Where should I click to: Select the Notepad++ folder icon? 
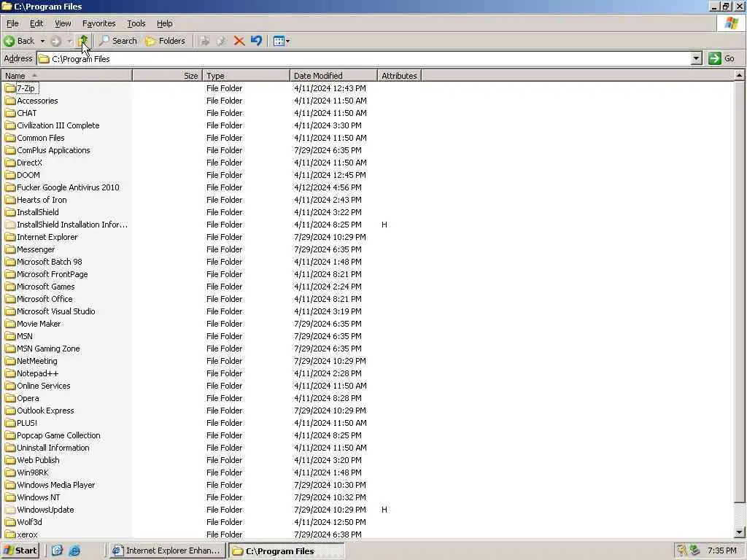pyautogui.click(x=10, y=373)
